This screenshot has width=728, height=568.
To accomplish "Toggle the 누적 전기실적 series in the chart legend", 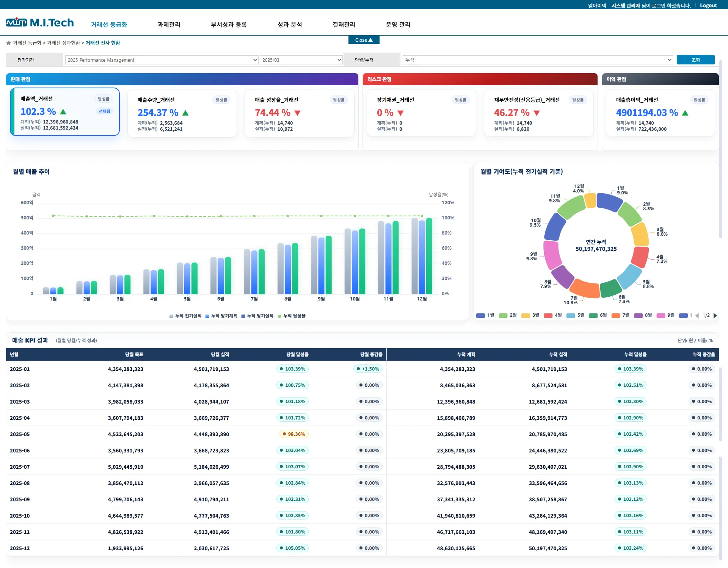I will pyautogui.click(x=185, y=316).
